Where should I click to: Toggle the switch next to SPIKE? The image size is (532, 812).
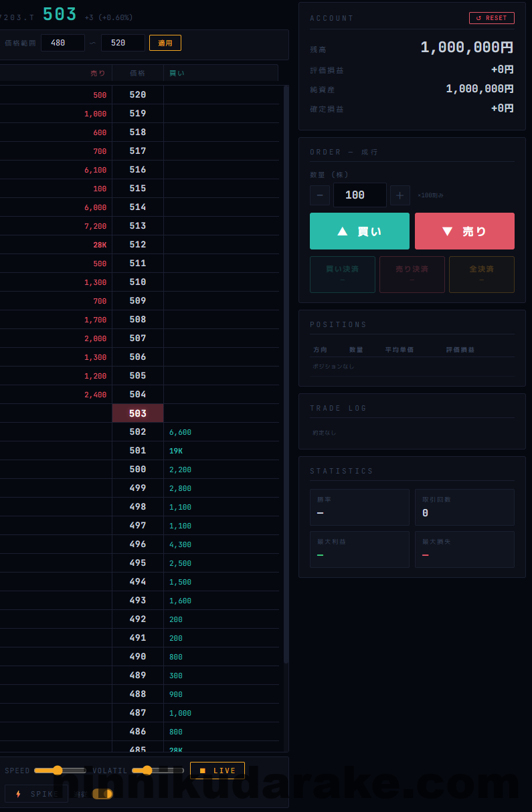coord(102,794)
